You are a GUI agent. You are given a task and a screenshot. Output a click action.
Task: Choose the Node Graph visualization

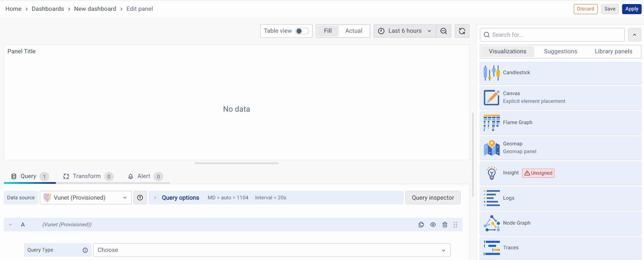pos(560,223)
